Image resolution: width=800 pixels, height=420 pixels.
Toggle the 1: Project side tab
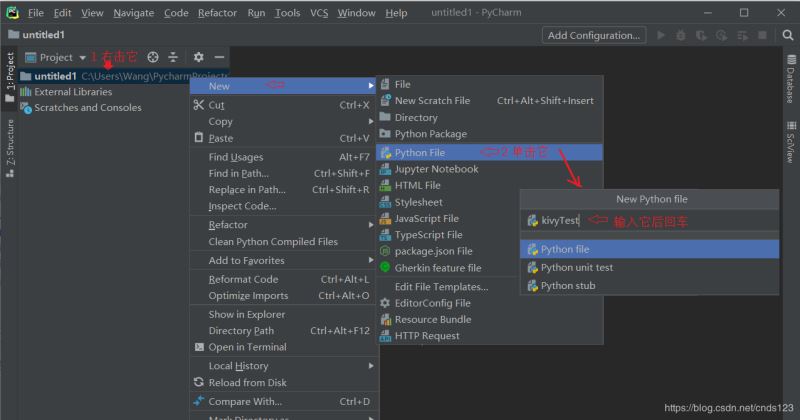[10, 77]
